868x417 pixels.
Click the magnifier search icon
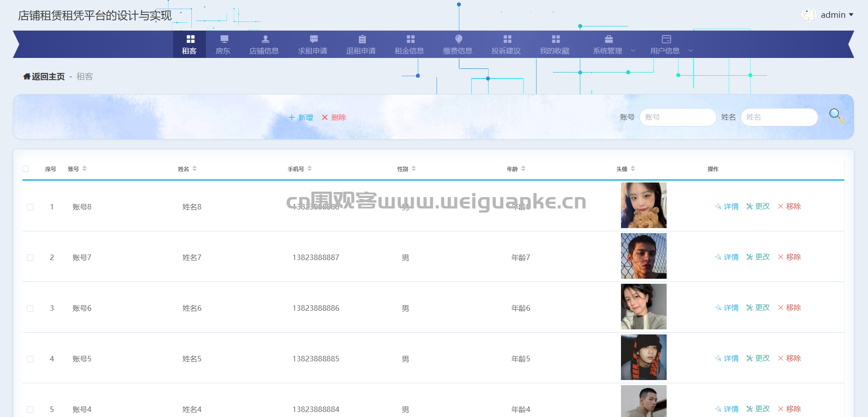[x=836, y=115]
